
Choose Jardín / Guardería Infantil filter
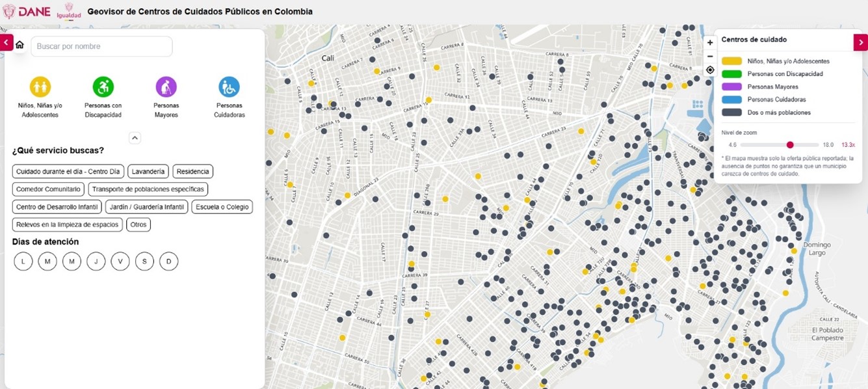pos(147,207)
